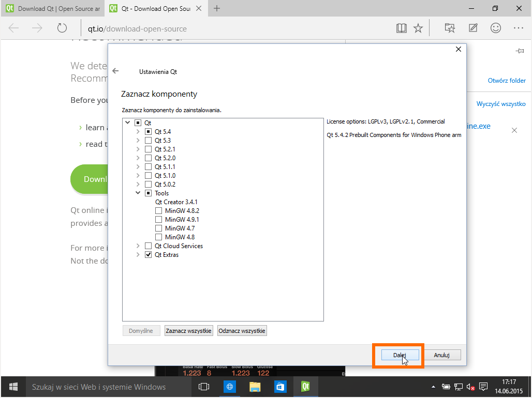The image size is (532, 398).
Task: Expand the Qt 5.3 node
Action: point(138,140)
